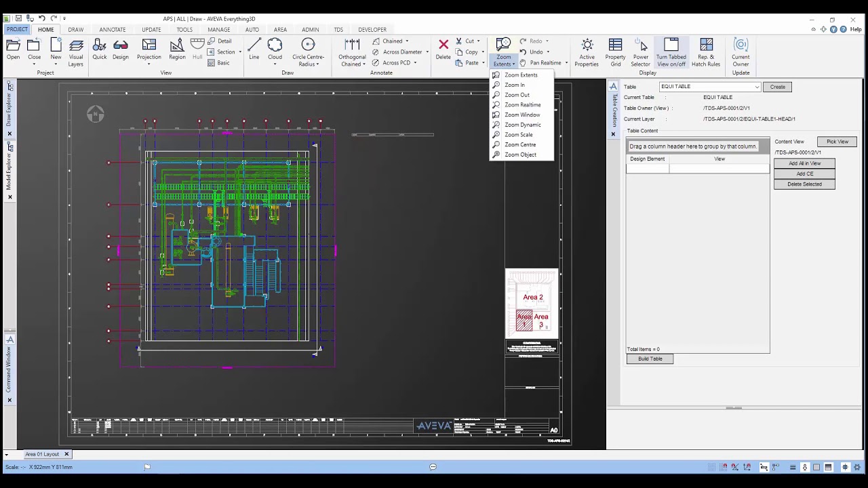Toggle Turn Tabbed View on/off
Screen dimensions: 868x488
point(671,53)
